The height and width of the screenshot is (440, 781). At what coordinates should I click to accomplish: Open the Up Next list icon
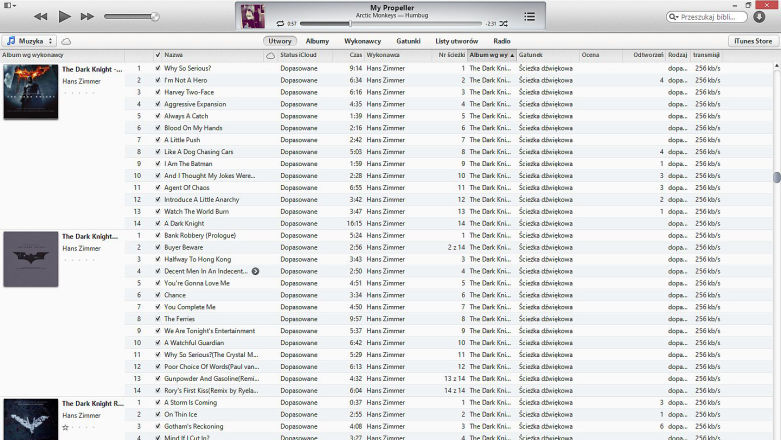[529, 16]
